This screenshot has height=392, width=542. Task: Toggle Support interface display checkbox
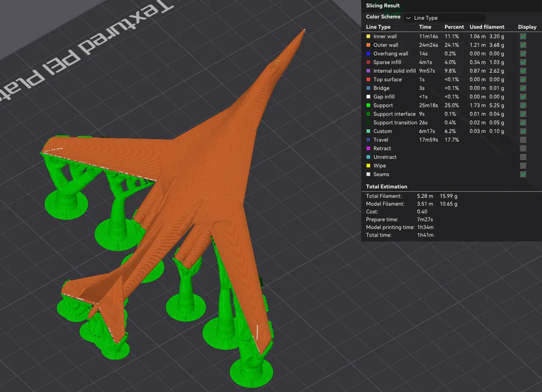click(x=523, y=114)
